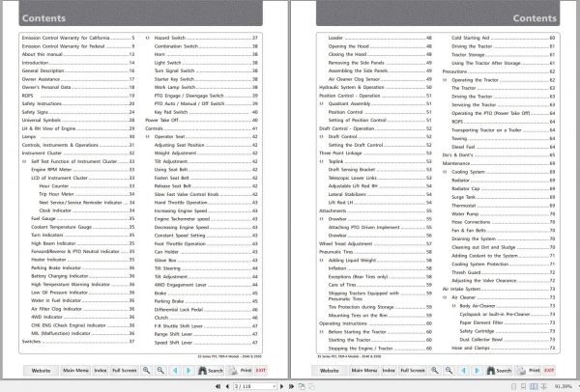Click the Print button on right page
This screenshot has height=392, width=580.
[x=528, y=370]
